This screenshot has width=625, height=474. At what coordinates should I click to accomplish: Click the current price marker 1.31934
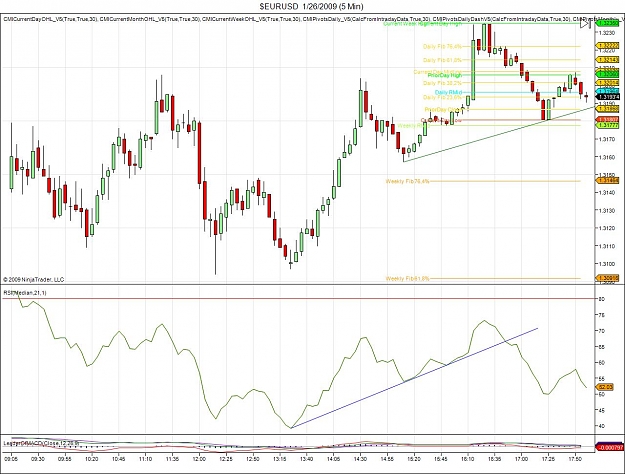[607, 97]
